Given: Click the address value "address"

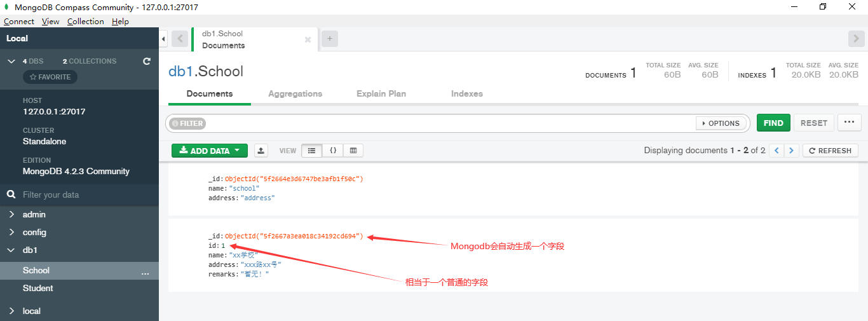Looking at the screenshot, I should tap(257, 198).
